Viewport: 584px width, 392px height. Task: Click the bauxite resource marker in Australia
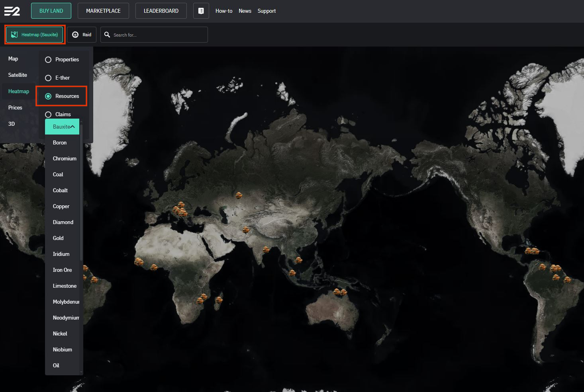[x=340, y=293]
